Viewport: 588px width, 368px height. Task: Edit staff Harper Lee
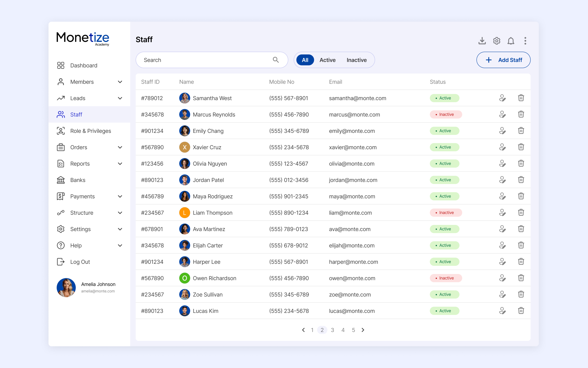click(x=502, y=262)
